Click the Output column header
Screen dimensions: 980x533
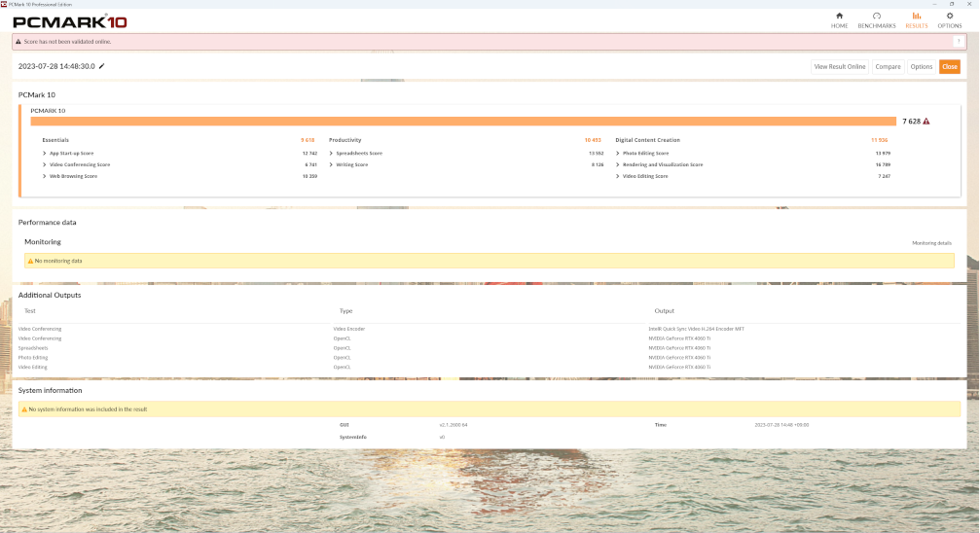click(664, 311)
